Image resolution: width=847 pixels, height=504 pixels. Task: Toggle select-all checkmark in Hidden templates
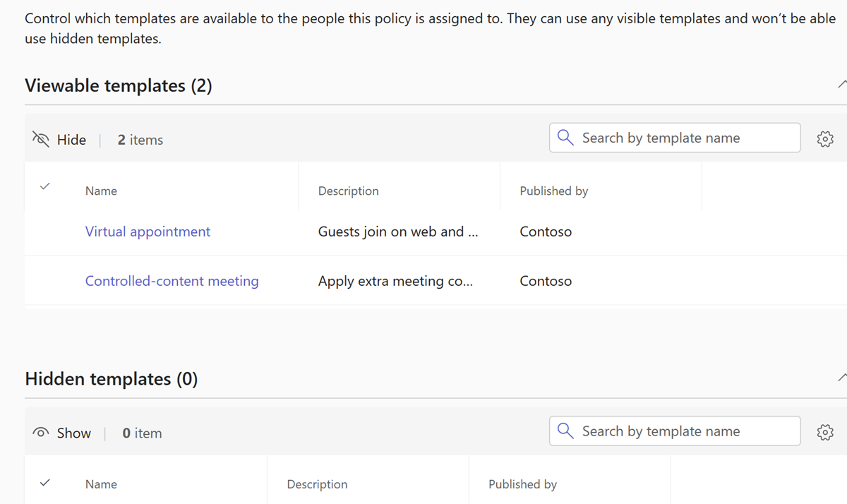coord(45,483)
